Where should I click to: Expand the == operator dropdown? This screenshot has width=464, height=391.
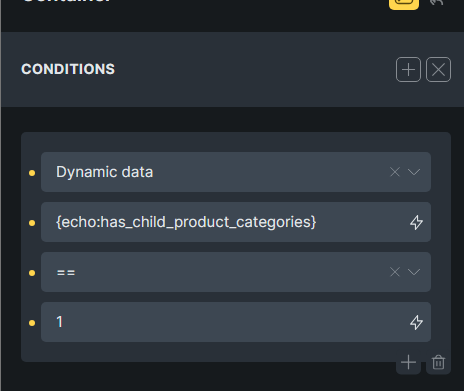point(414,272)
